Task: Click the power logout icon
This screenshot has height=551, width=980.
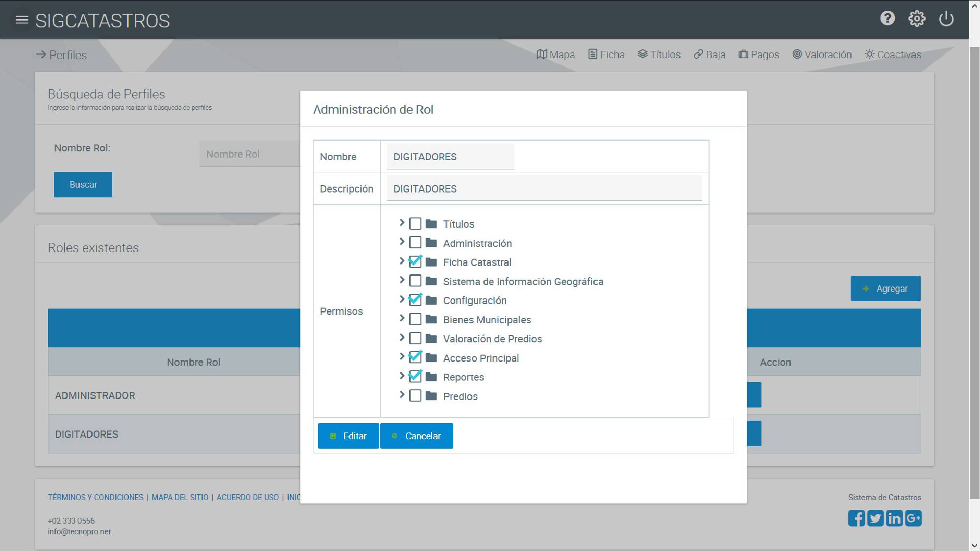Action: click(946, 19)
